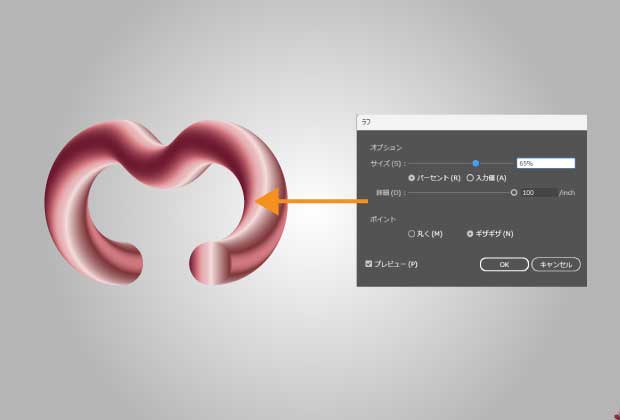This screenshot has height=420, width=620.
Task: Click the ラフ dialog title bar
Action: (470, 121)
